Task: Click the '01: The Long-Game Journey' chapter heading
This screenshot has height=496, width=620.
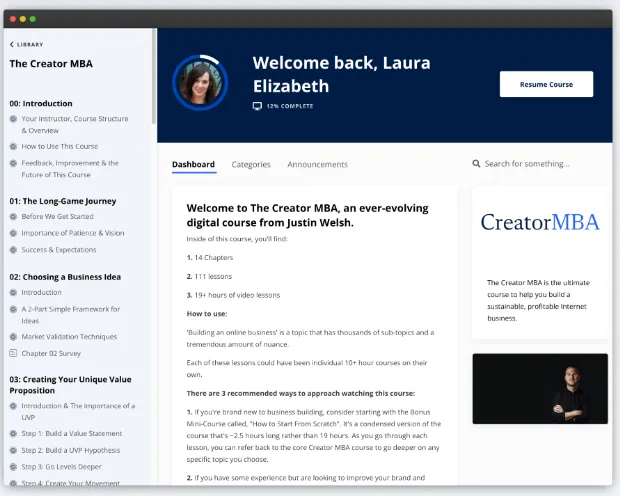Action: point(63,201)
